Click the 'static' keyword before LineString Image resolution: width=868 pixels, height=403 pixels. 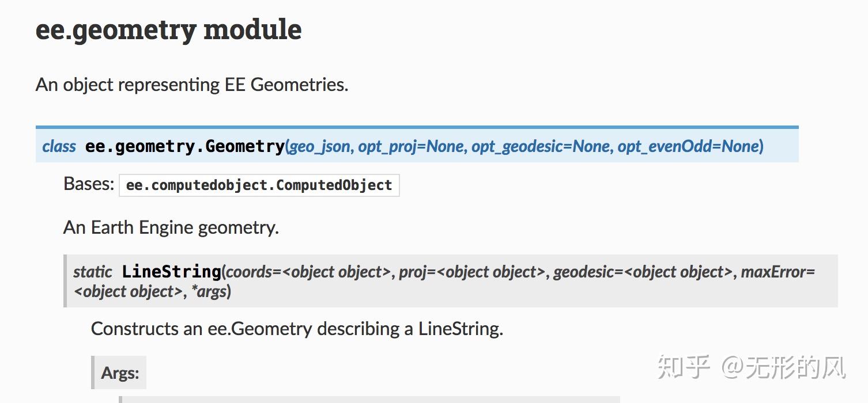coord(93,272)
